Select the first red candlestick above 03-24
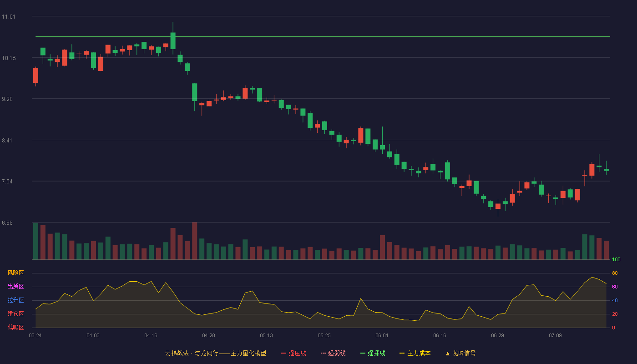Image resolution: width=637 pixels, height=364 pixels. point(35,76)
